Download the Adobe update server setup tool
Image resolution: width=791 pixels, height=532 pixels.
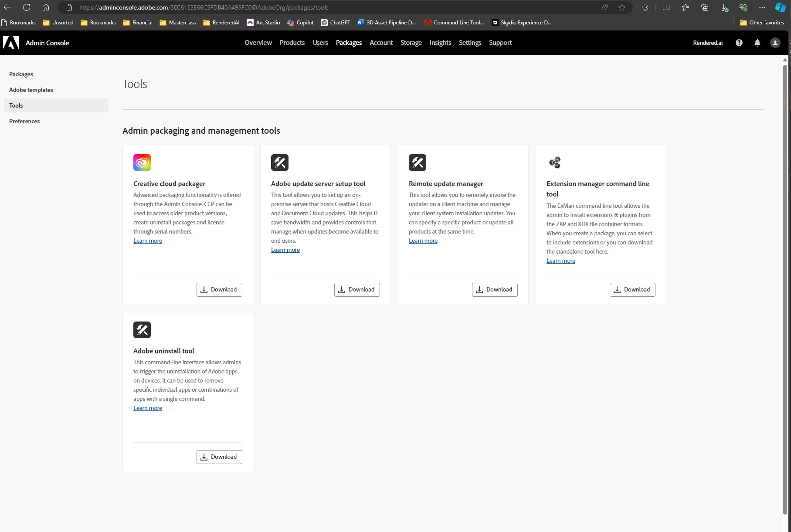[357, 290]
